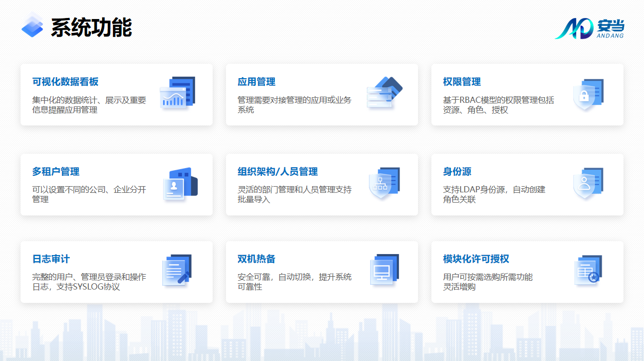The height and width of the screenshot is (361, 644).
Task: Click the 可视化数据看板 chart dashboard icon
Action: 177,93
